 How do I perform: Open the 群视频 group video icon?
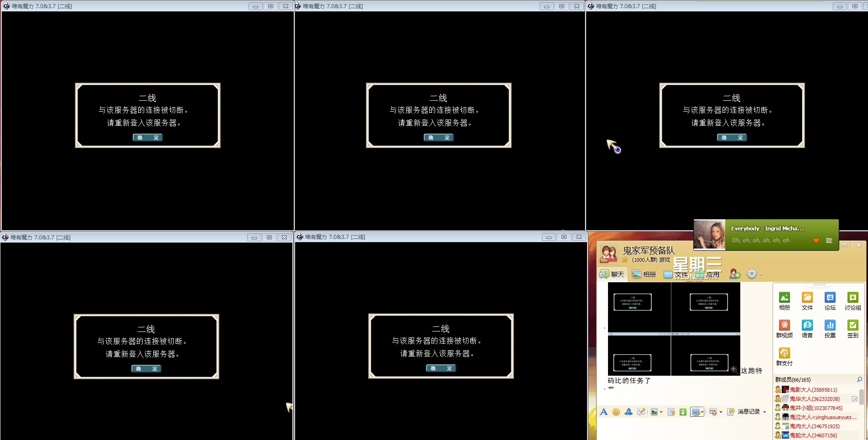(784, 326)
